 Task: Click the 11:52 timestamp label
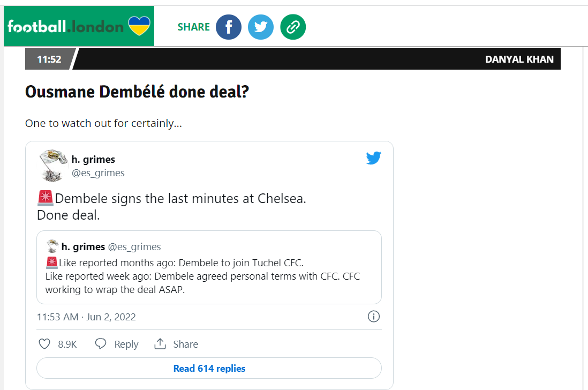point(49,59)
